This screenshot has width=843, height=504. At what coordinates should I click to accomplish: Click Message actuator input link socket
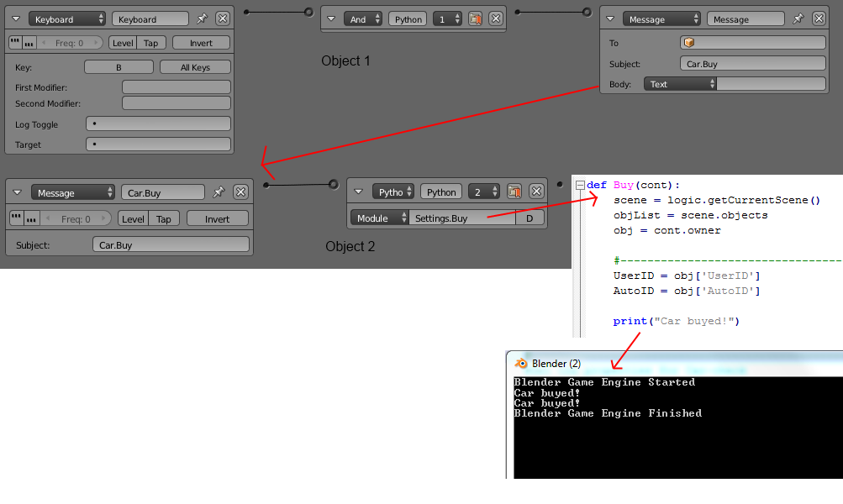[x=587, y=12]
